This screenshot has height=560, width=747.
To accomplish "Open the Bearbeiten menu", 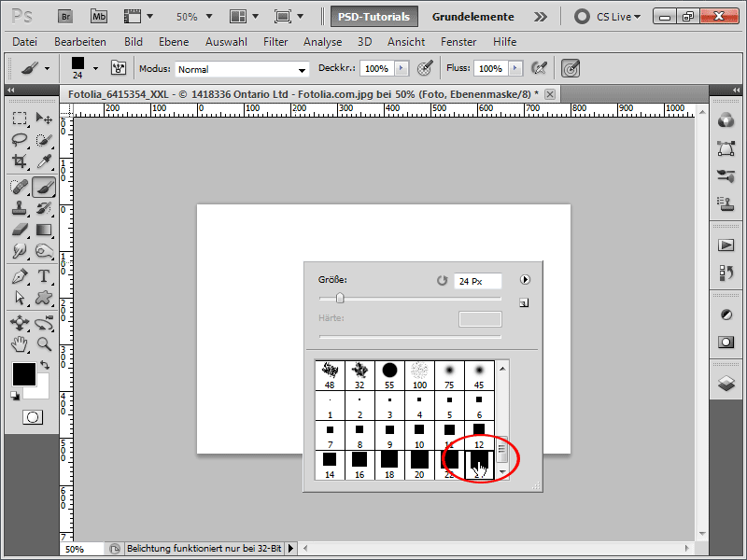I will (x=80, y=42).
